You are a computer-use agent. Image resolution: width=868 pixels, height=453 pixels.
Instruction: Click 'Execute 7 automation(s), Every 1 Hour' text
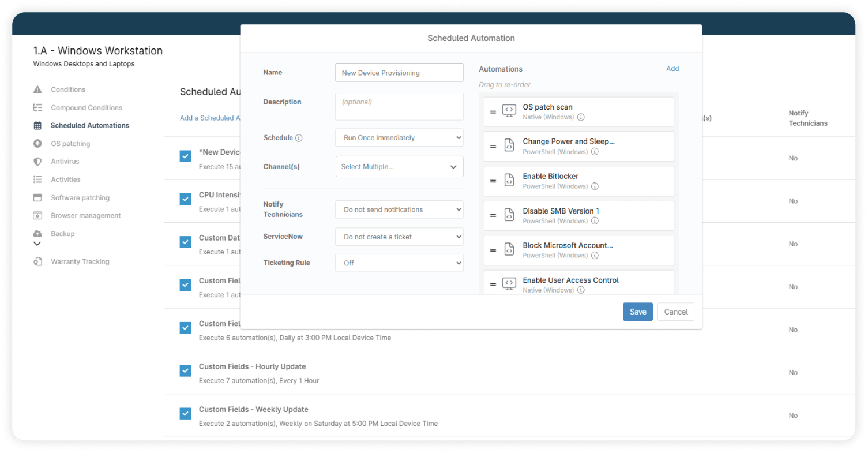[259, 380]
